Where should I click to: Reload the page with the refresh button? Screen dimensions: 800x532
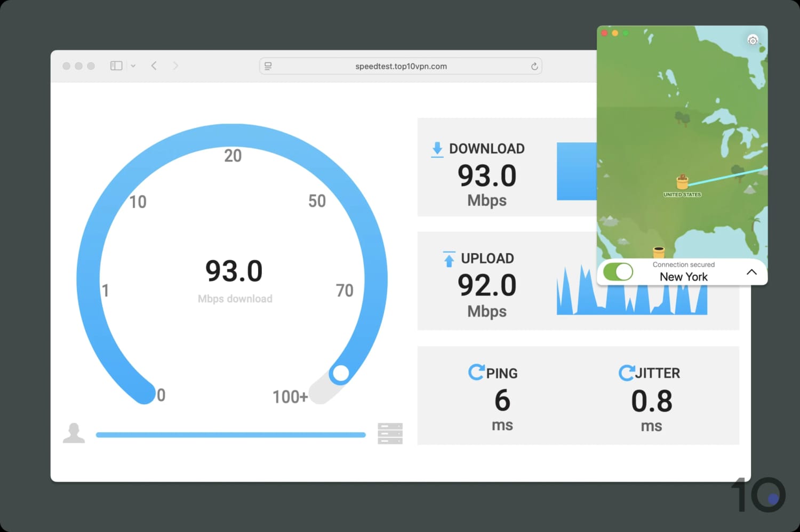click(x=534, y=66)
